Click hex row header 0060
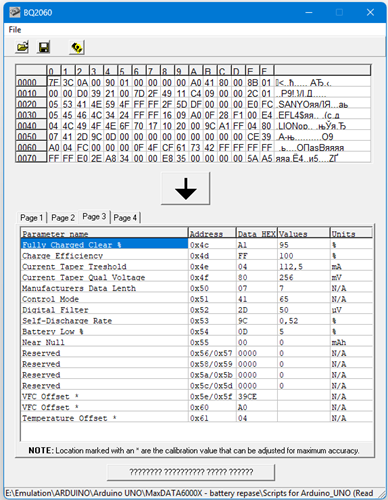Screen dimensions: 388x500 pos(31,147)
